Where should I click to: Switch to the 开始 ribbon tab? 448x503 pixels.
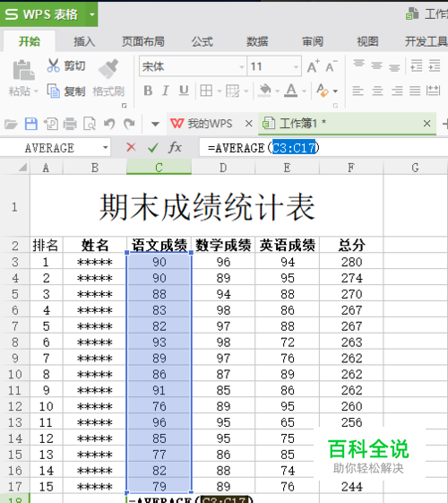[30, 41]
